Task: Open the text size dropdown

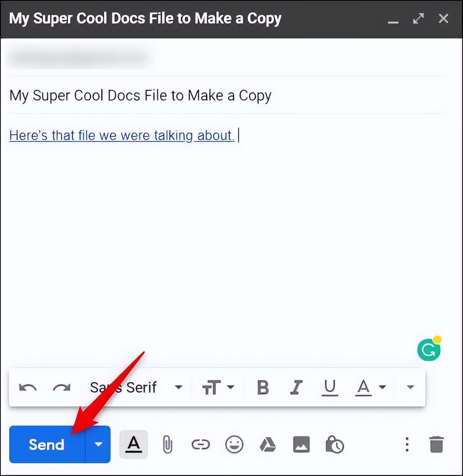Action: pos(218,387)
